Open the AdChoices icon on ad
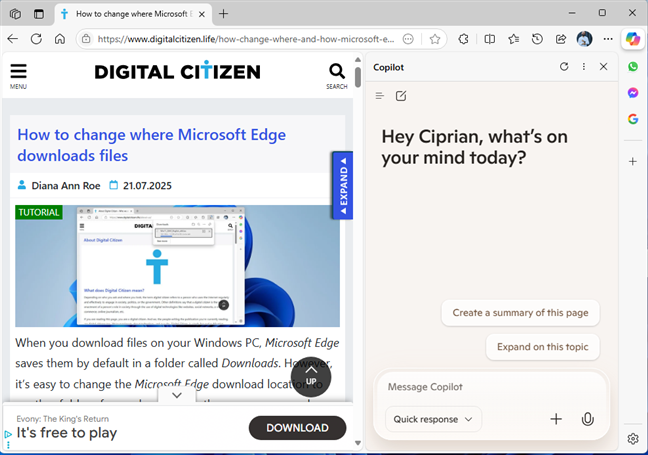This screenshot has height=455, width=648. coord(8,434)
